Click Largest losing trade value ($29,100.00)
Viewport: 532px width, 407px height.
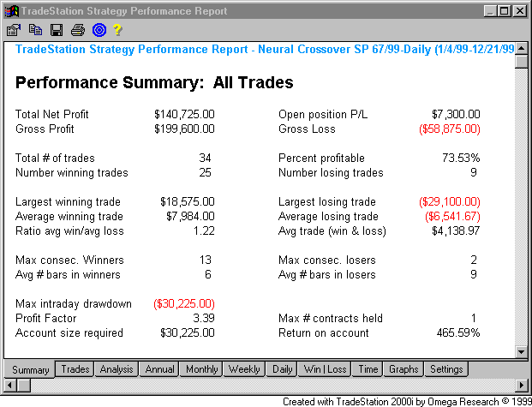click(x=450, y=202)
